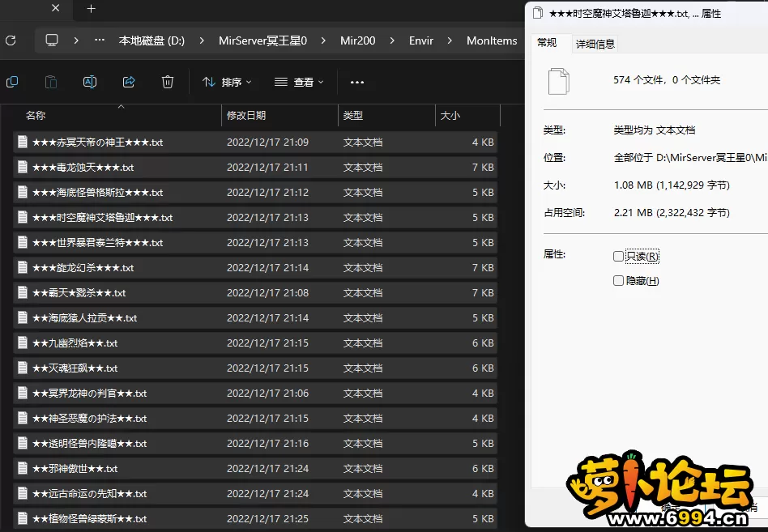
Task: Click multi-file icon beside 574 个文件
Action: point(558,81)
